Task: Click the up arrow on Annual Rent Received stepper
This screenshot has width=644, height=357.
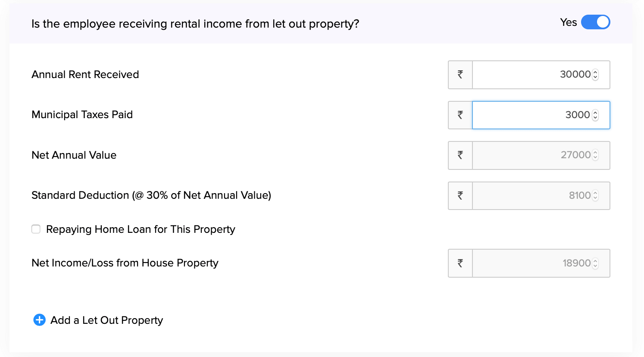Action: coord(595,72)
